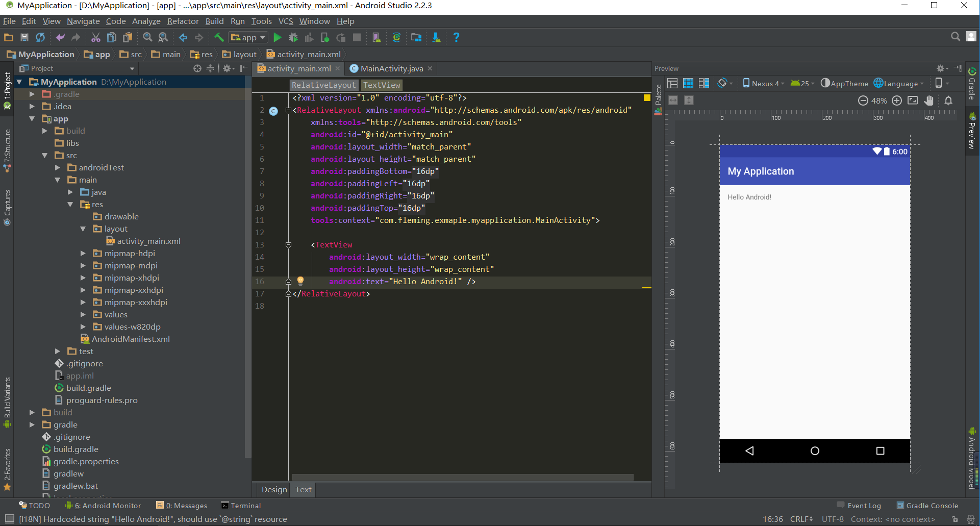Select the pan tool in Preview
Image resolution: width=980 pixels, height=526 pixels.
click(928, 101)
